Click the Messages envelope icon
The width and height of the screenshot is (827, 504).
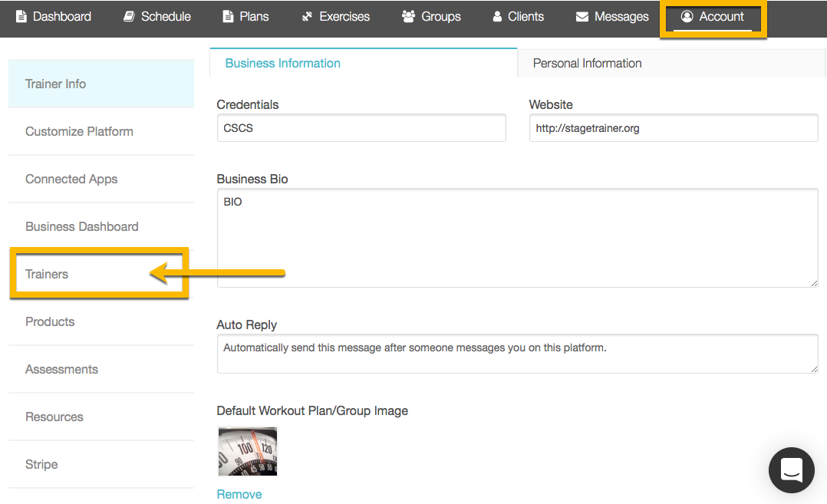coord(582,17)
